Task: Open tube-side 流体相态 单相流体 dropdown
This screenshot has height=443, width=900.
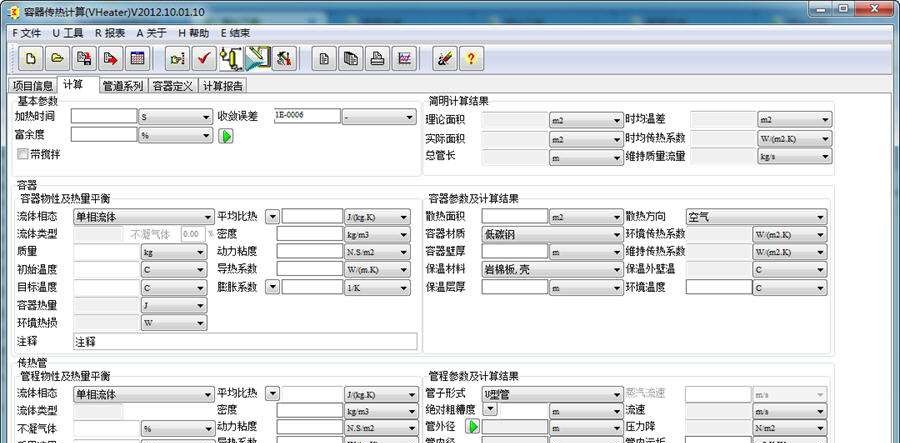Action: (144, 394)
